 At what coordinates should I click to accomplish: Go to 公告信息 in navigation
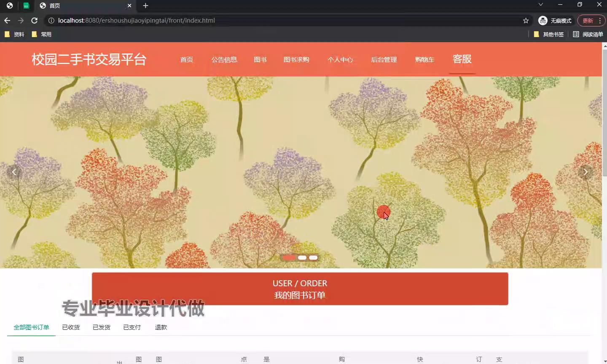[224, 59]
